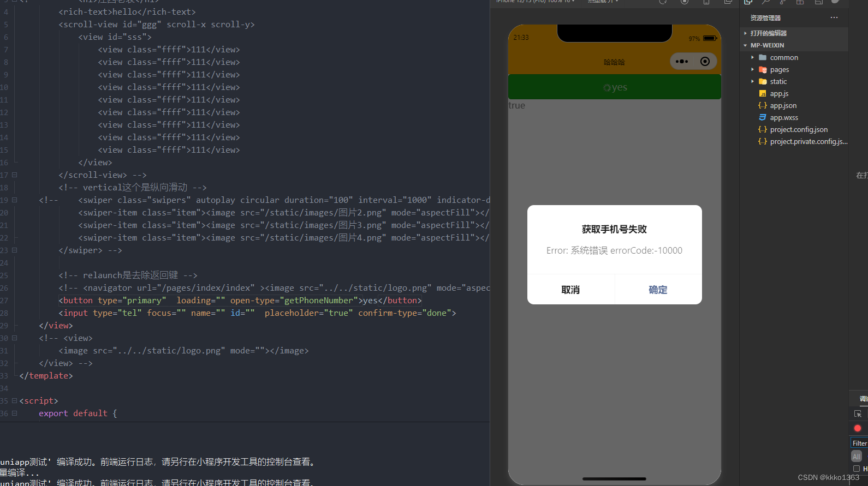This screenshot has height=486, width=868.
Task: Expand the 打开的编辑器 section
Action: [745, 33]
